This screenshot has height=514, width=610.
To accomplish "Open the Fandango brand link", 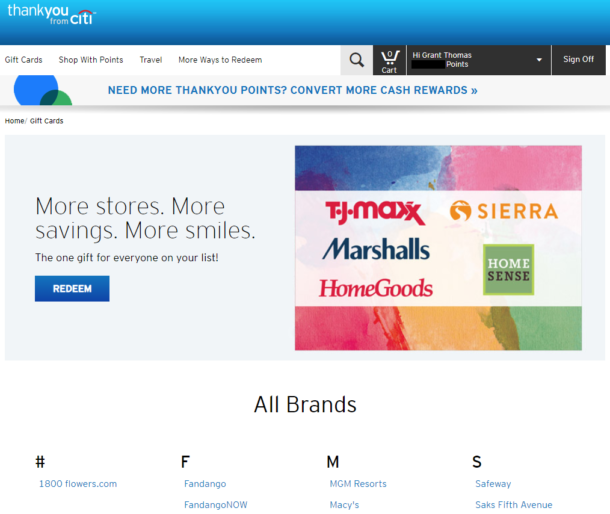I will [x=205, y=484].
